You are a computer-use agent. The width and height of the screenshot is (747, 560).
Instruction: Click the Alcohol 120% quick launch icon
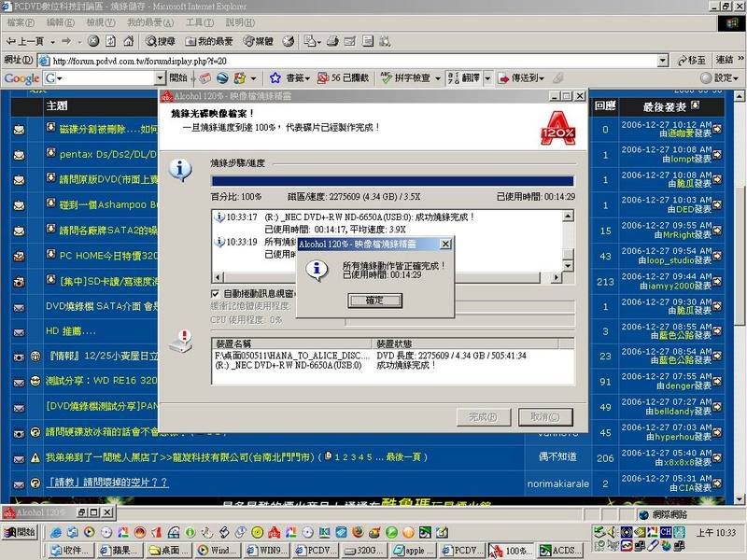click(274, 532)
